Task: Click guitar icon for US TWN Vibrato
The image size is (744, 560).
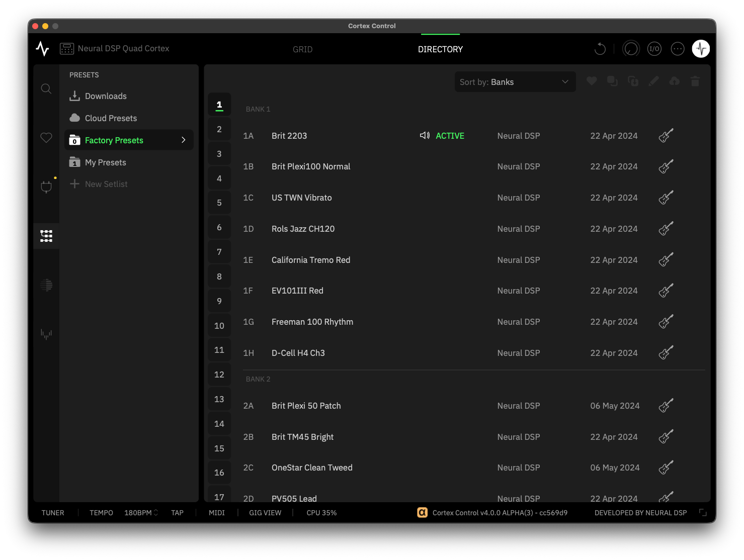Action: tap(666, 198)
